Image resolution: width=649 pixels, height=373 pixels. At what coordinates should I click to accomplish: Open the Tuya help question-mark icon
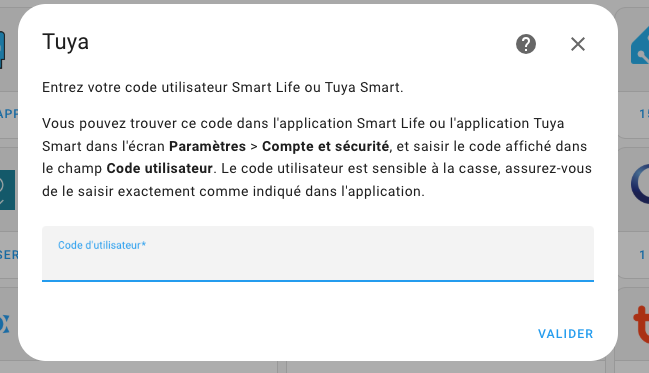click(x=526, y=44)
